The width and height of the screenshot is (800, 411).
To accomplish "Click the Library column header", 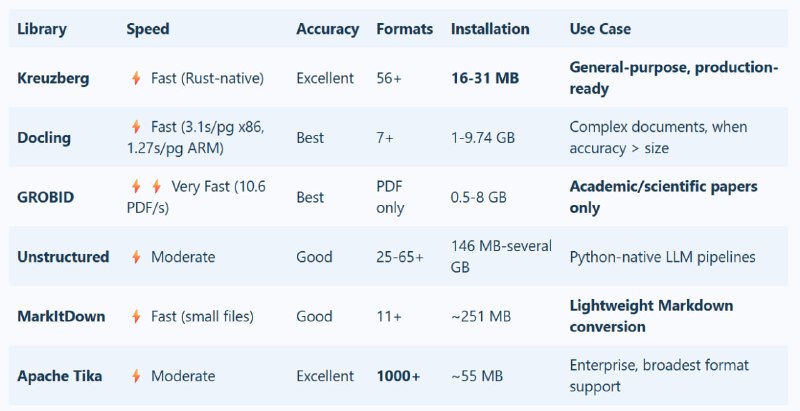I will pos(42,29).
